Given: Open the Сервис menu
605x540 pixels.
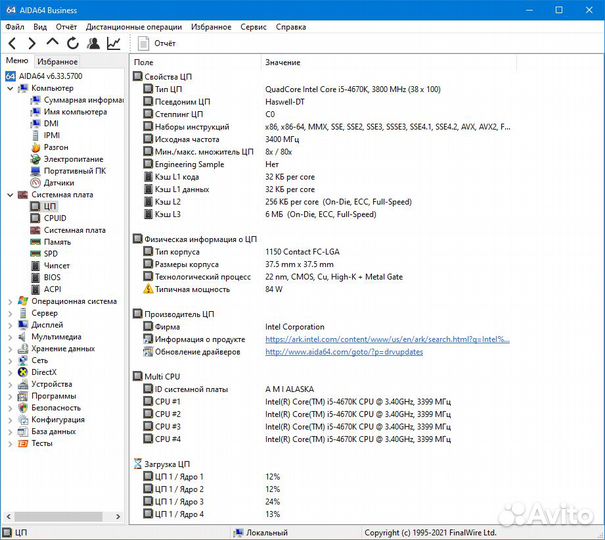Looking at the screenshot, I should pyautogui.click(x=253, y=27).
